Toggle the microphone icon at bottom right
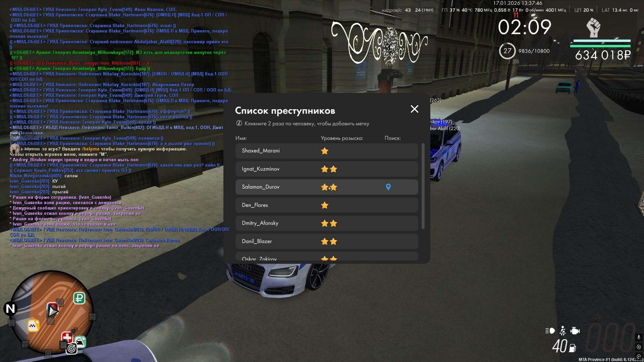Viewport: 644px width, 362px height. (x=639, y=337)
